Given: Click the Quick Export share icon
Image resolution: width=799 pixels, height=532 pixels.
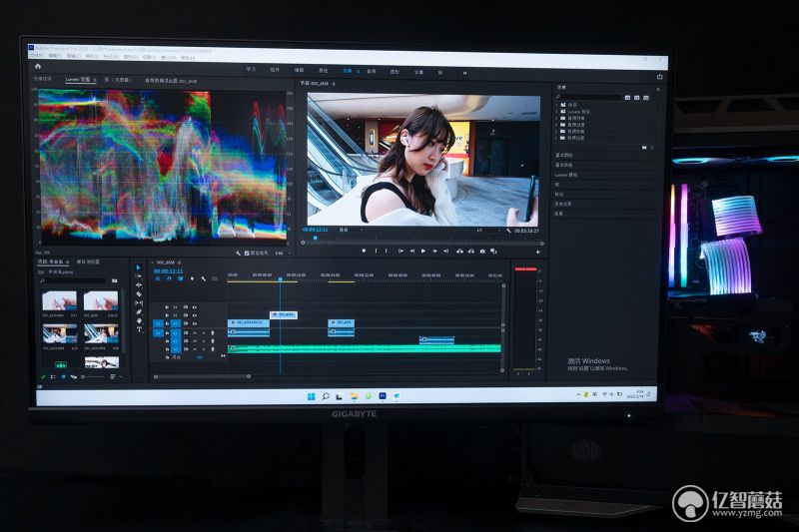Looking at the screenshot, I should [x=659, y=77].
